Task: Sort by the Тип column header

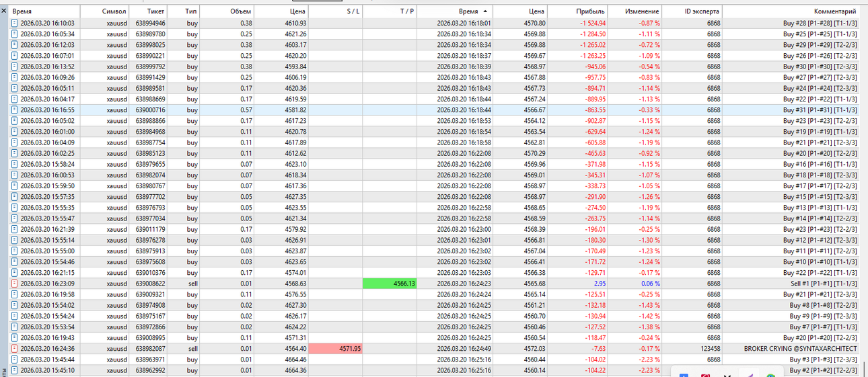Action: click(184, 11)
